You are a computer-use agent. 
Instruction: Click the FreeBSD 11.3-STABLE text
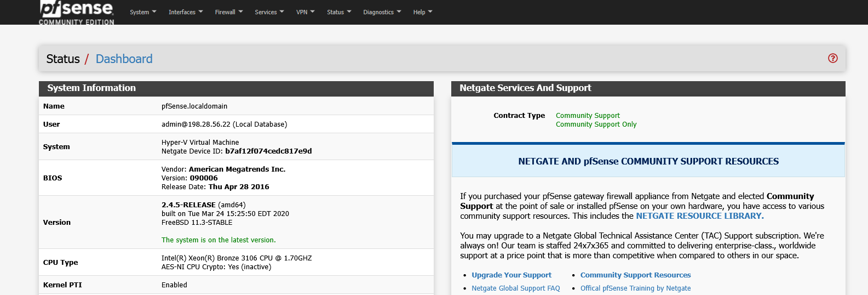(197, 223)
